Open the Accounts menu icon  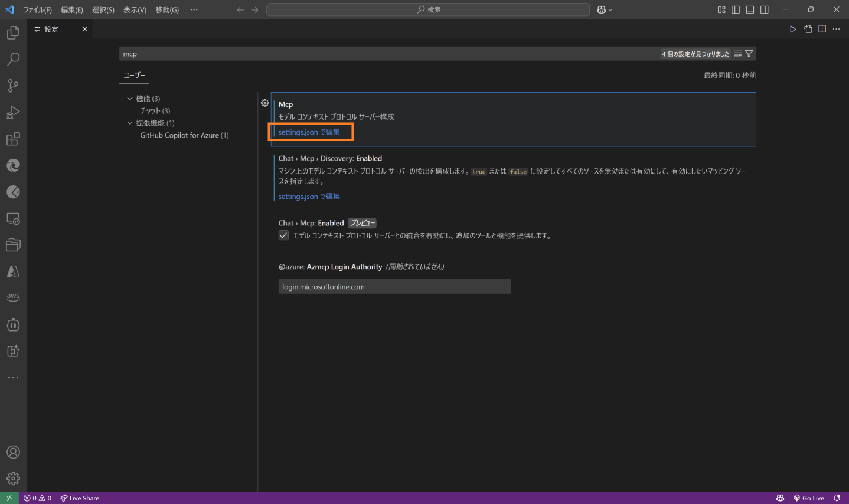[x=13, y=452]
